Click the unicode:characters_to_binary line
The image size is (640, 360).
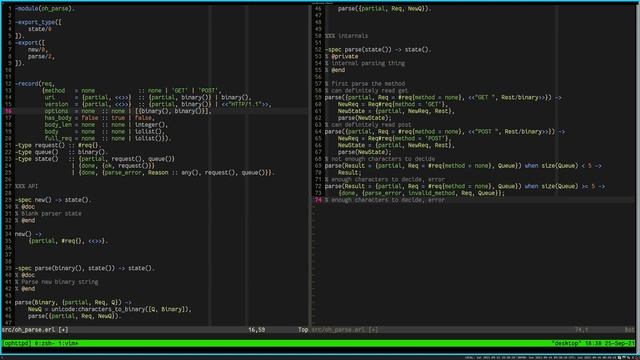coord(110,309)
